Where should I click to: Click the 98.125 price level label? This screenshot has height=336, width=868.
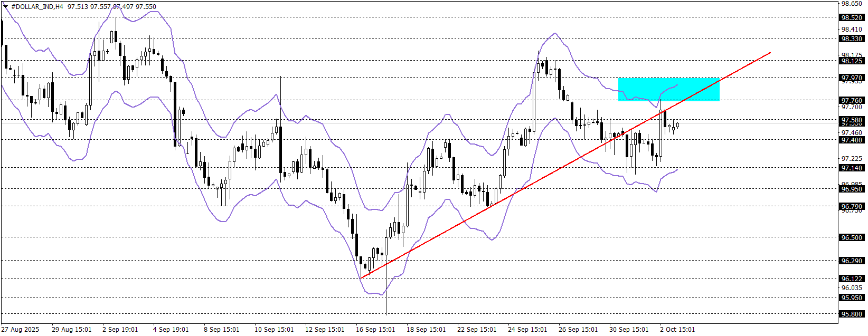coord(851,61)
